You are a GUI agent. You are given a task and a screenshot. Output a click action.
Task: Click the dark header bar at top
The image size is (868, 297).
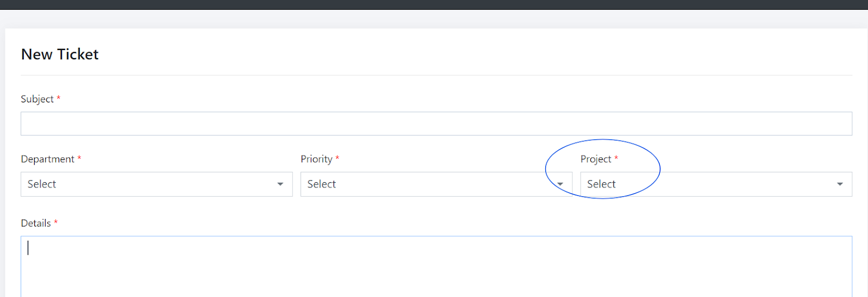click(x=434, y=4)
